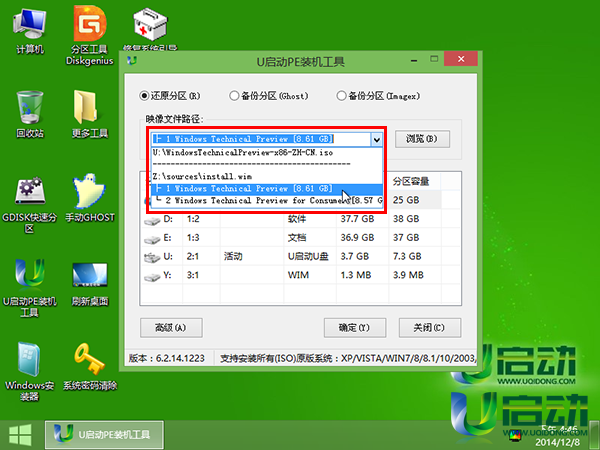Choose U:\WindowsTechnicalPreview-x86-ZH-CN.iso entry

(x=267, y=153)
